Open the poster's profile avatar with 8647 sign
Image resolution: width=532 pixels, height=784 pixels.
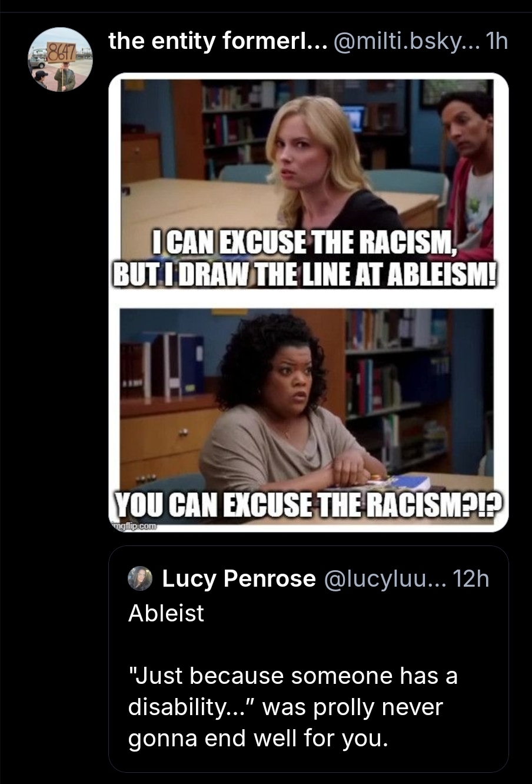click(x=61, y=60)
